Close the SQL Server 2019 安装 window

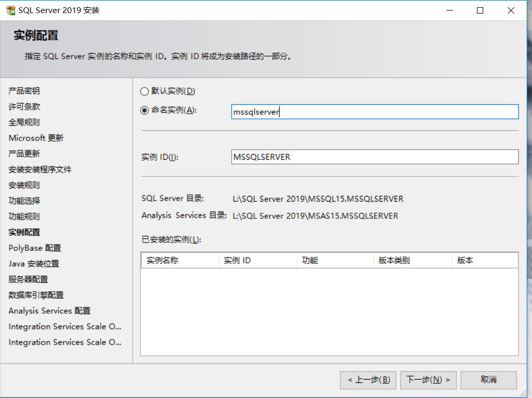click(511, 10)
